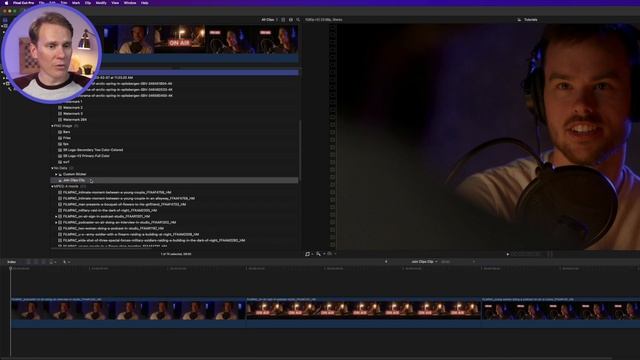This screenshot has height=360, width=640.
Task: Collapse the MPEG-4 movie group
Action: tap(52, 187)
